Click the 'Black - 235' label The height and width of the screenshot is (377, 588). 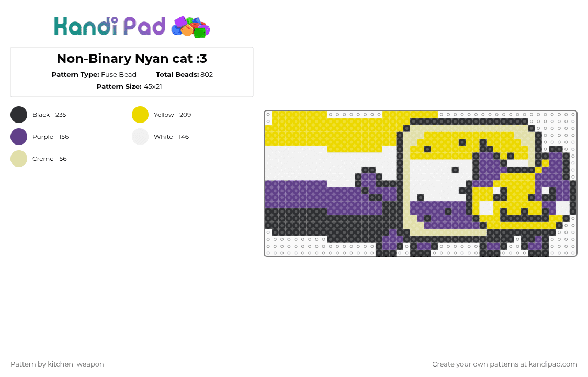coord(49,115)
